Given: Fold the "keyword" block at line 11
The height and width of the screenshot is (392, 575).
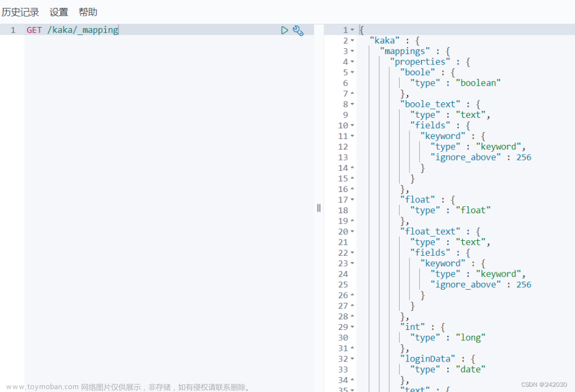Looking at the screenshot, I should pyautogui.click(x=352, y=136).
